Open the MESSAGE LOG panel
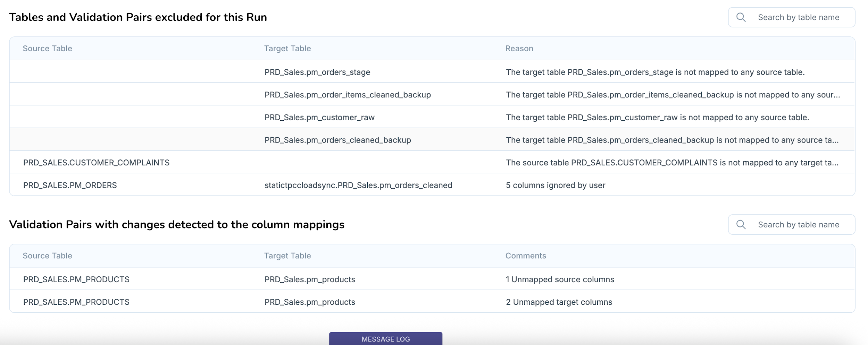The height and width of the screenshot is (345, 868). pos(385,339)
